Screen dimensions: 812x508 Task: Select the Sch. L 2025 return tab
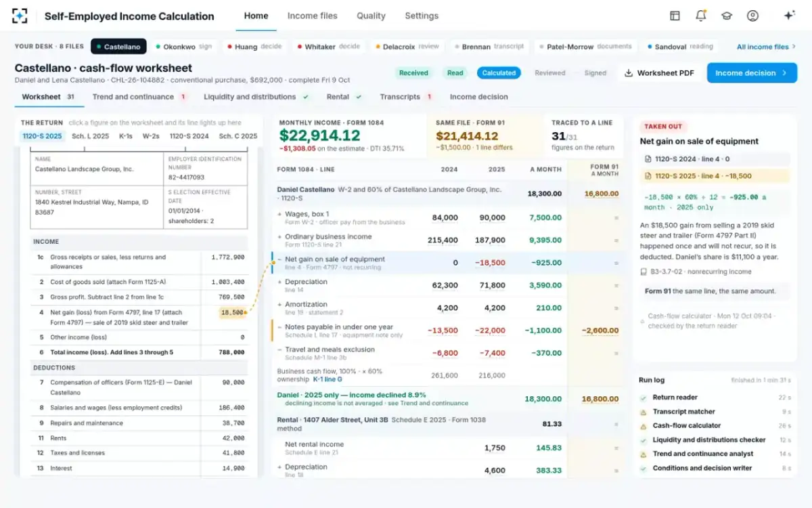tap(90, 136)
